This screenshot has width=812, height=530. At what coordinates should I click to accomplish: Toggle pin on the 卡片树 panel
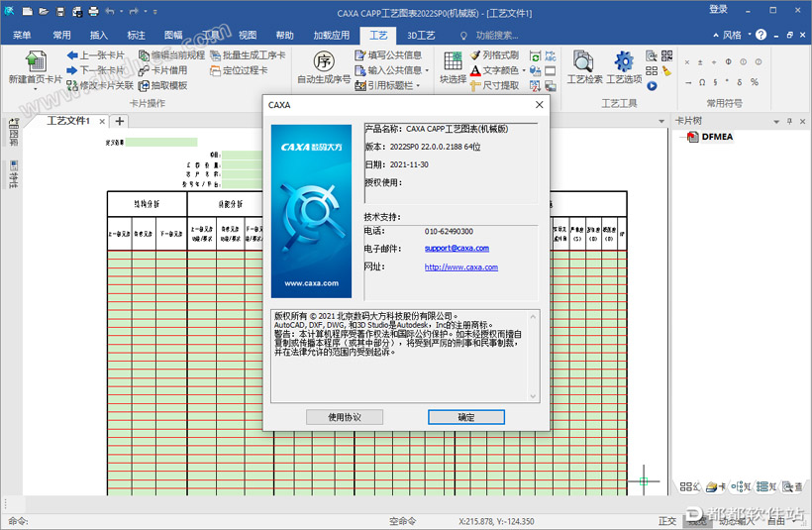[x=790, y=121]
